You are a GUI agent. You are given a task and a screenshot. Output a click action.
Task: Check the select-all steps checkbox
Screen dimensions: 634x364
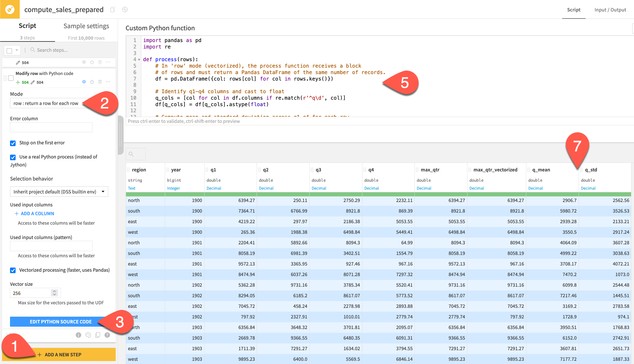(9, 51)
